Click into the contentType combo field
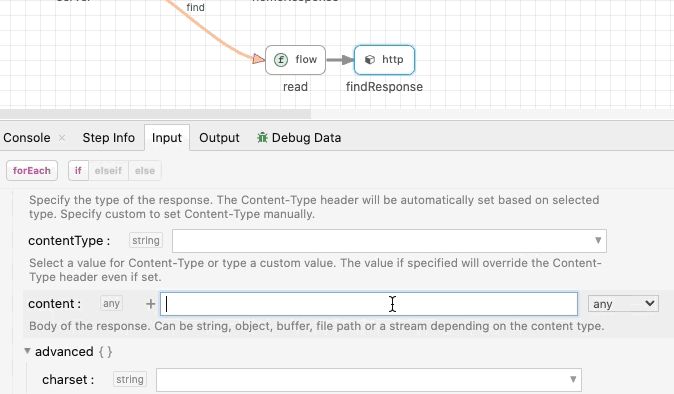 389,241
